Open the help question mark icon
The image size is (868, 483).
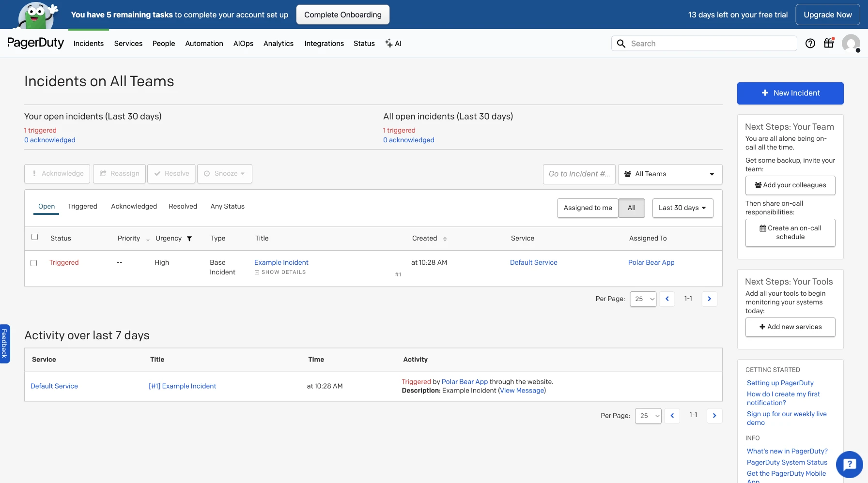pos(810,44)
